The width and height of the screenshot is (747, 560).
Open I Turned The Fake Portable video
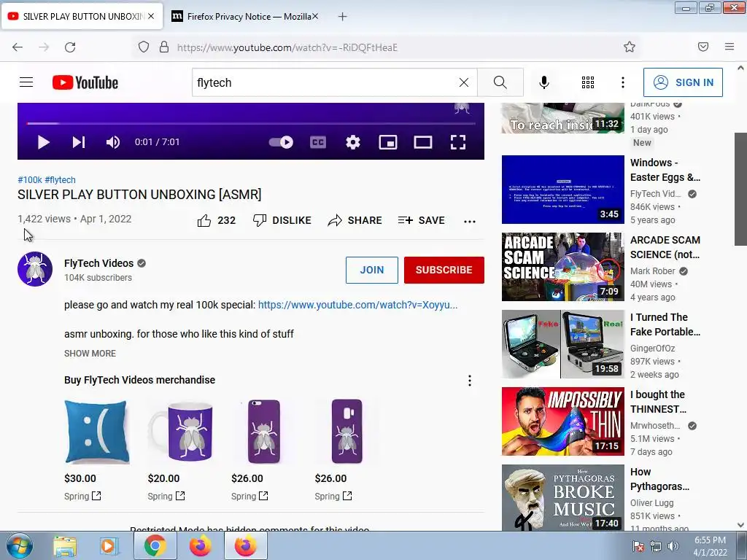562,344
